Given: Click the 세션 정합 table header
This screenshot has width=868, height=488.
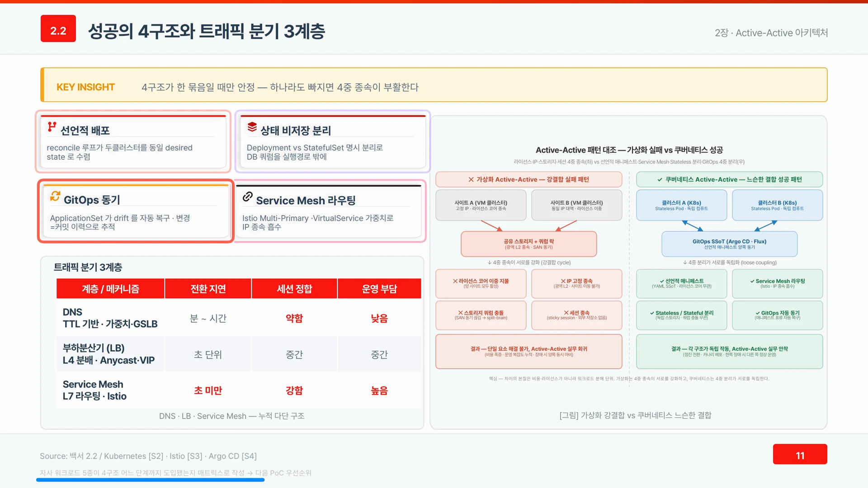Looking at the screenshot, I should pos(294,289).
